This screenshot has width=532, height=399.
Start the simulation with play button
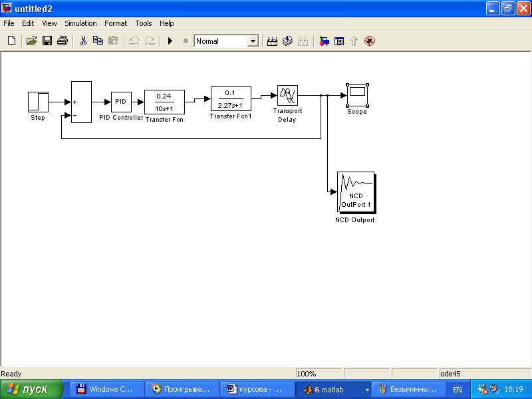click(x=170, y=41)
